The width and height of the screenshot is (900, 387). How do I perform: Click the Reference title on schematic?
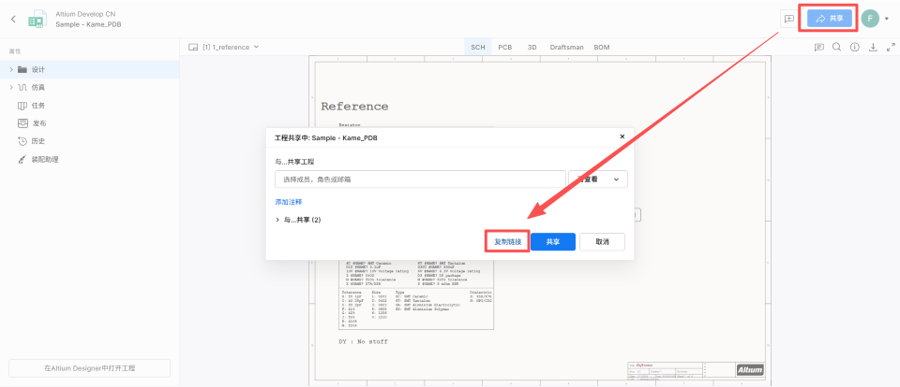coord(354,107)
